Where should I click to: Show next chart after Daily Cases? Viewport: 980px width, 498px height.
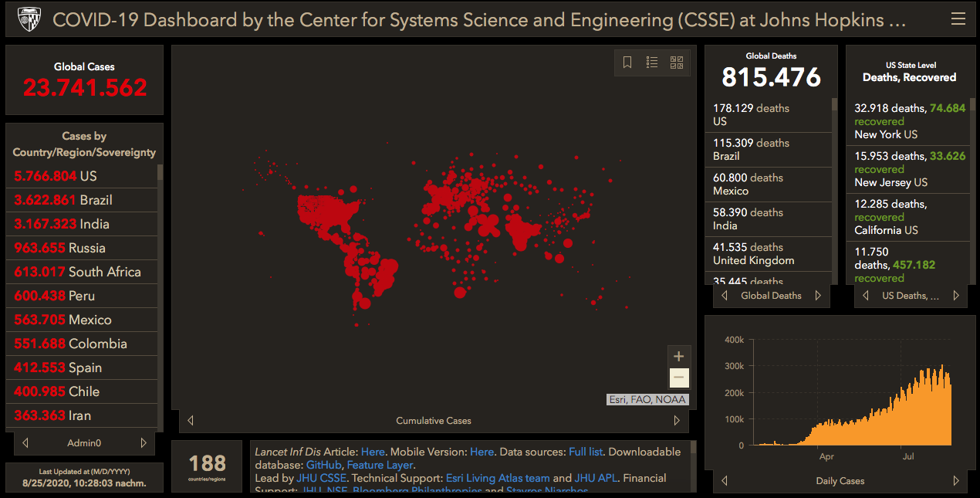coord(956,481)
